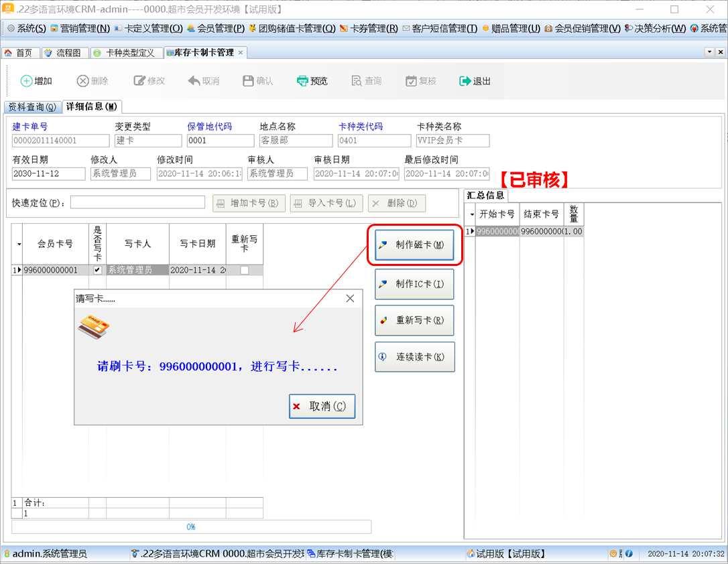Cancel the card writing dialog
Screen dimensions: 728x564
point(322,407)
